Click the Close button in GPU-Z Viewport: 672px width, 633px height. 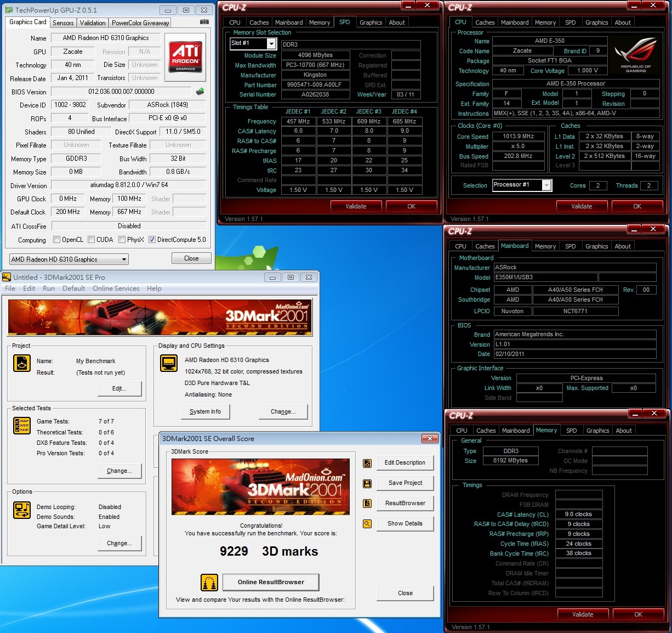click(191, 258)
